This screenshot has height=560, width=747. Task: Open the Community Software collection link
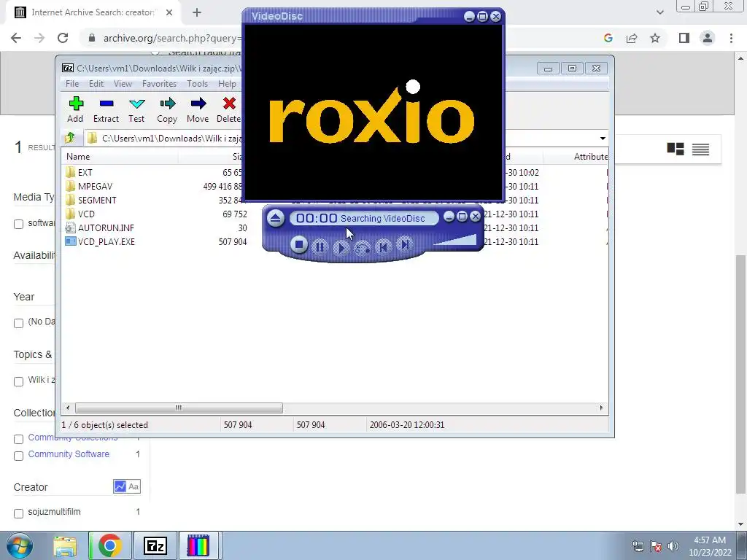pos(69,454)
